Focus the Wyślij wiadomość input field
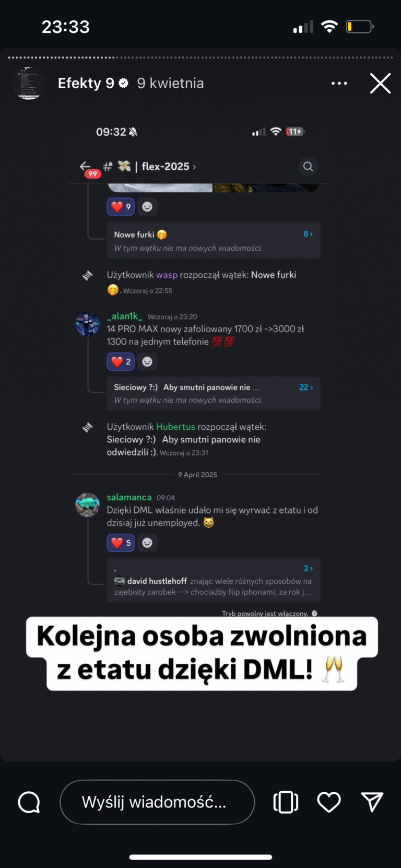 (x=157, y=802)
